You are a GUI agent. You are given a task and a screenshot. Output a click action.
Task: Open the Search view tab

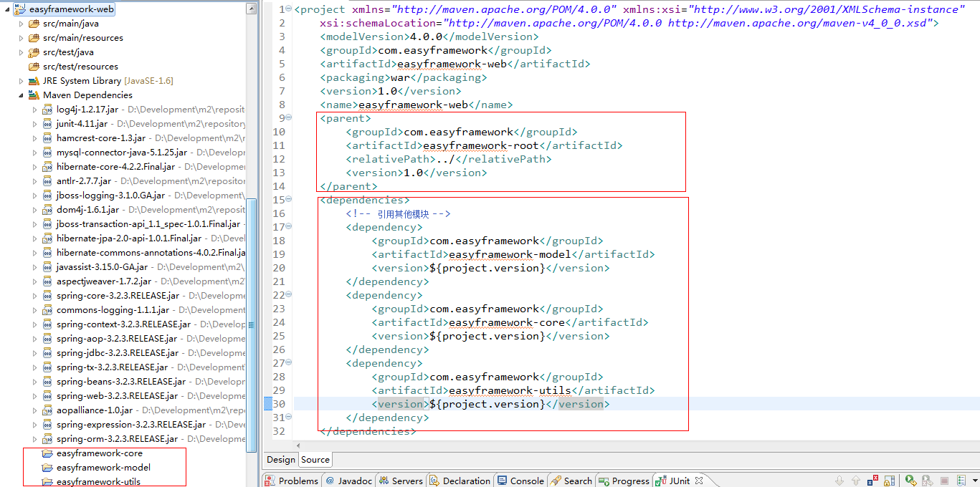[x=571, y=481]
